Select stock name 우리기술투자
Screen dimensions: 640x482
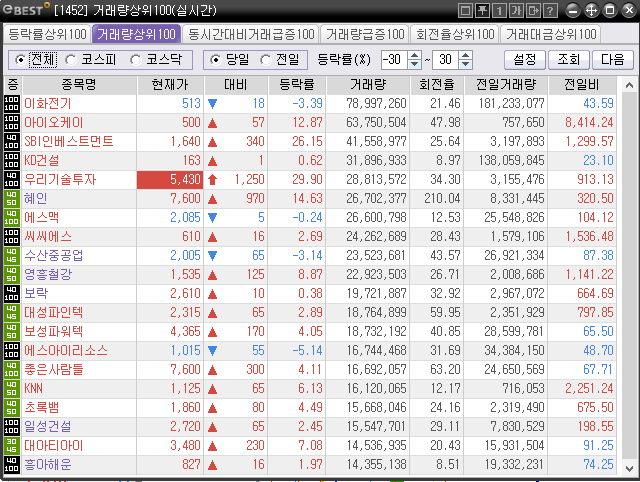[60, 180]
